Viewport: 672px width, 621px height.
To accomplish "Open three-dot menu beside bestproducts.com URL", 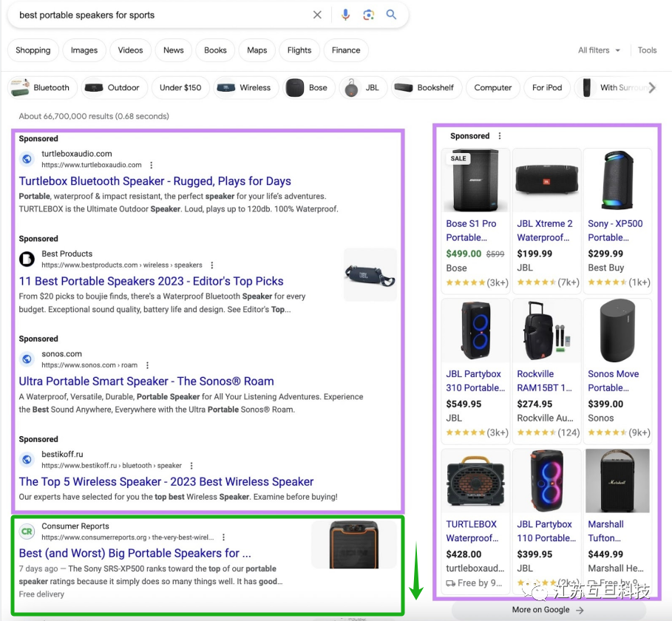I will 212,265.
